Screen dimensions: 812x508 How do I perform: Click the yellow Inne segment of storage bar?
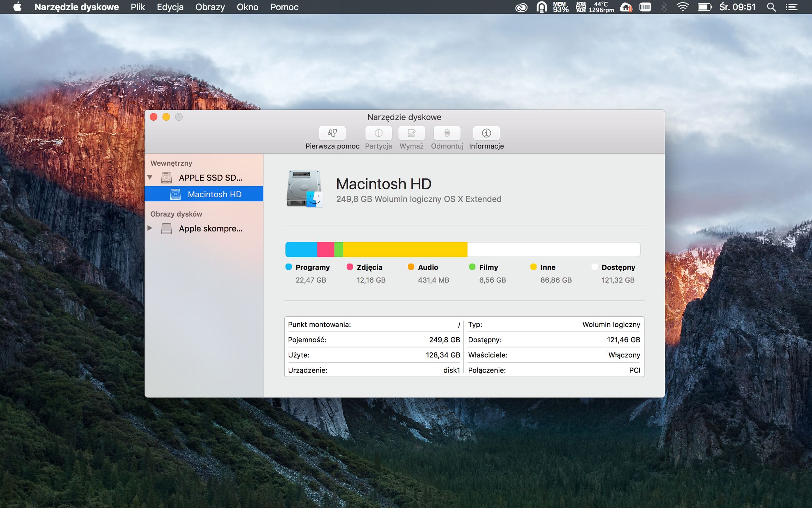click(405, 249)
